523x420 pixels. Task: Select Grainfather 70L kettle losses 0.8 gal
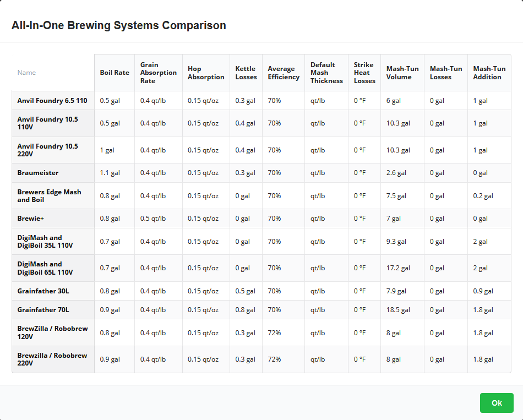pyautogui.click(x=245, y=309)
